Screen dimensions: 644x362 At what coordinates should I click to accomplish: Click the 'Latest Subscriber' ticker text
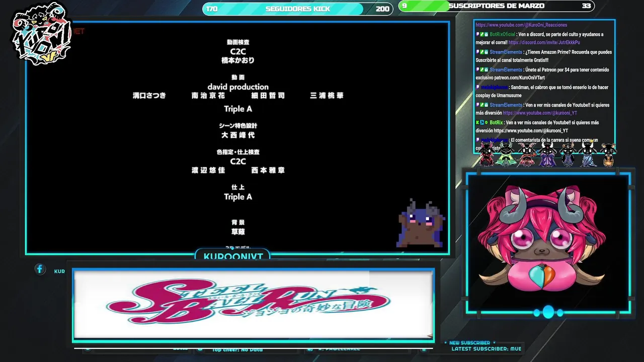[x=486, y=349]
